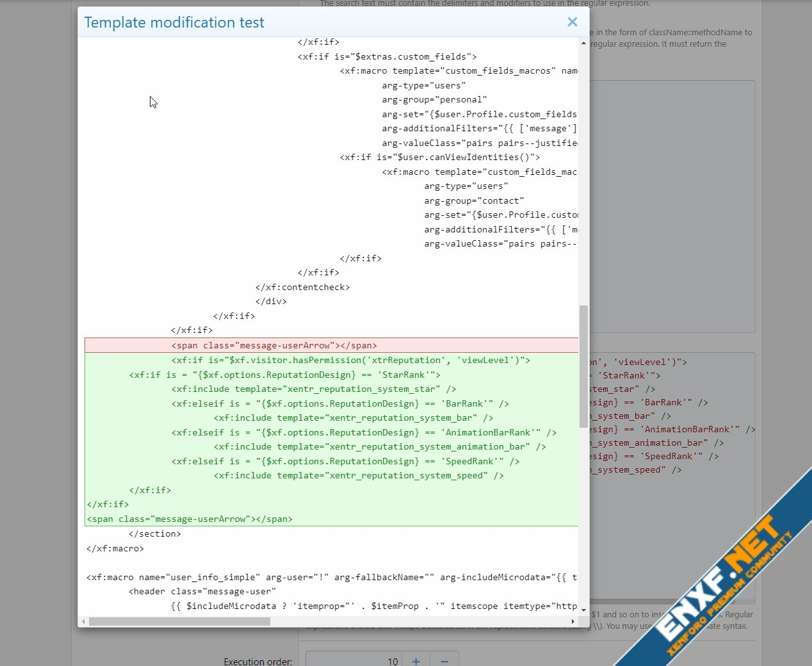Click the horizontal scrollbar left arrow
The height and width of the screenshot is (666, 812).
(83, 621)
